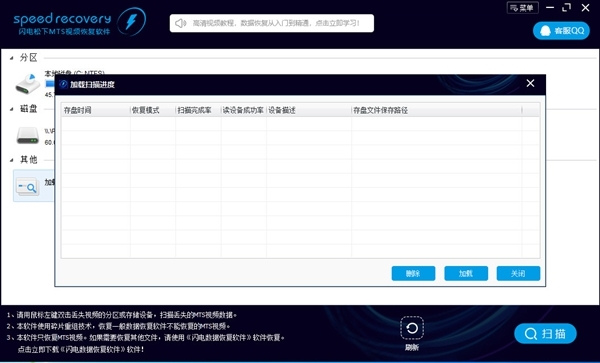Sort by 读设备成功率 column header
The width and height of the screenshot is (600, 363).
244,111
